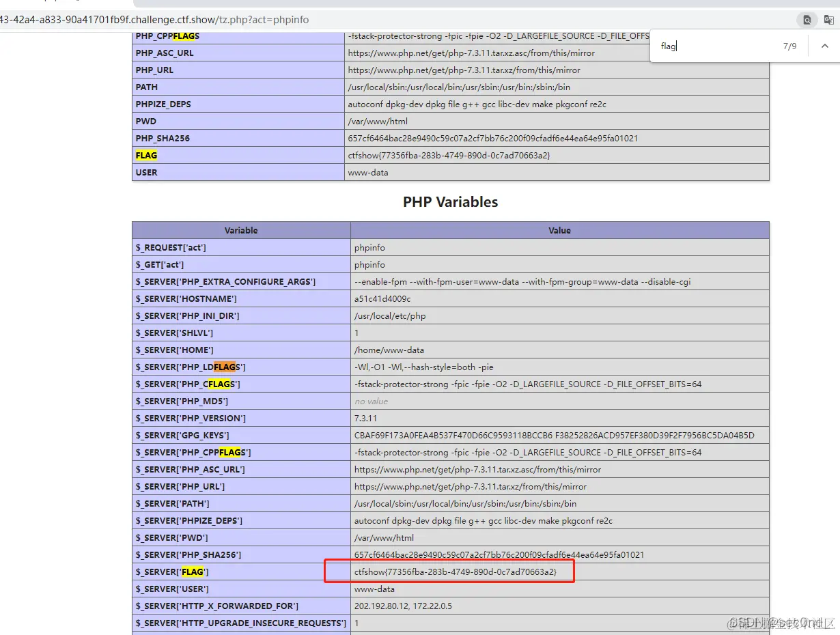Click $_SERVER['PHP_CFLAGS'] variable cell
840x635 pixels.
241,384
